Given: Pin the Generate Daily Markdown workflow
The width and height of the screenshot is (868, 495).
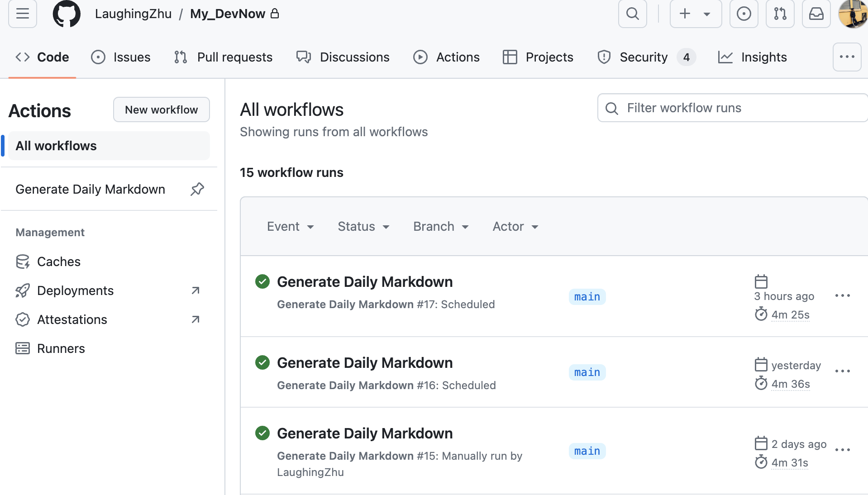Looking at the screenshot, I should click(x=197, y=189).
